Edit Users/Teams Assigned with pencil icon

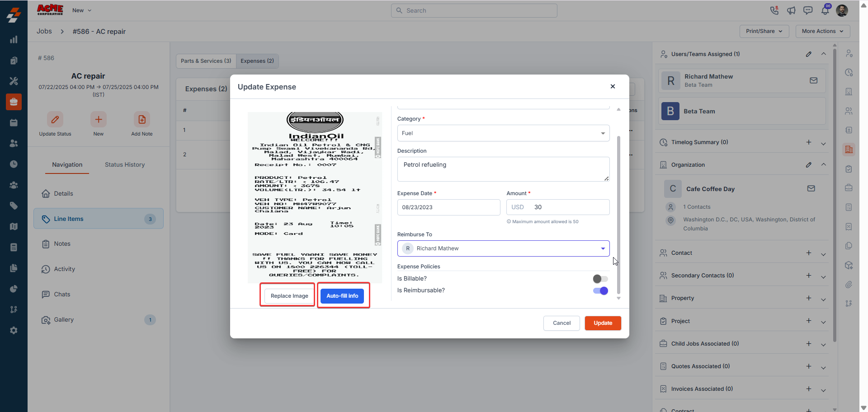point(808,54)
